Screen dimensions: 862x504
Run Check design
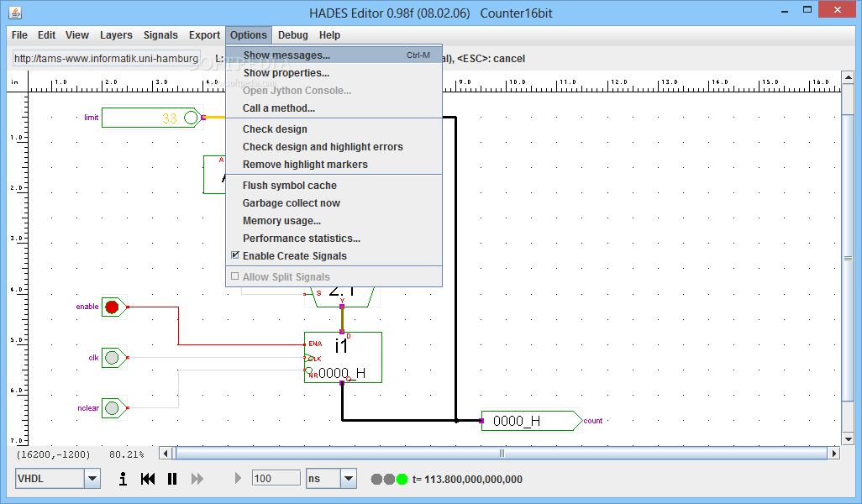click(334, 129)
